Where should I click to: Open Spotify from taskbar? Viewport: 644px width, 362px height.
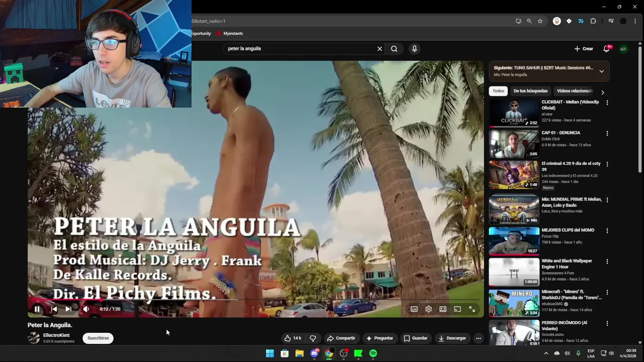click(373, 353)
